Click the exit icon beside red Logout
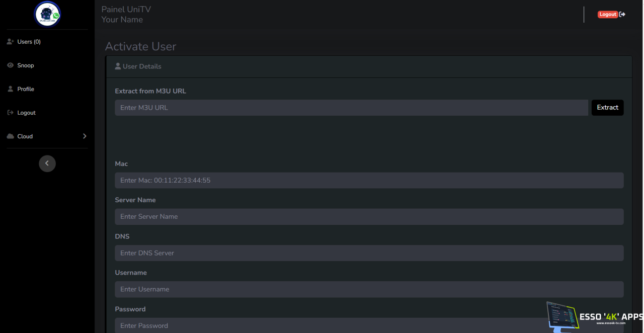This screenshot has height=333, width=644. coord(622,15)
